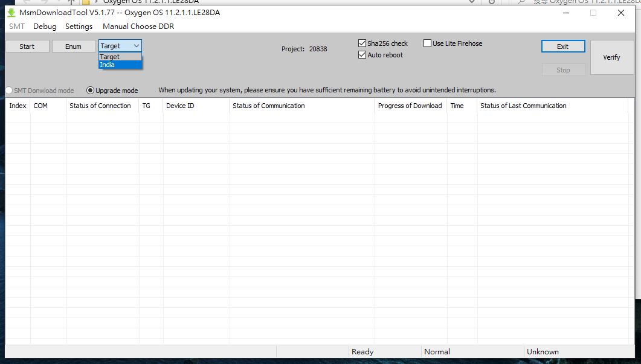This screenshot has width=641, height=364.
Task: Collapse the Target combo box arrow
Action: pyautogui.click(x=137, y=46)
